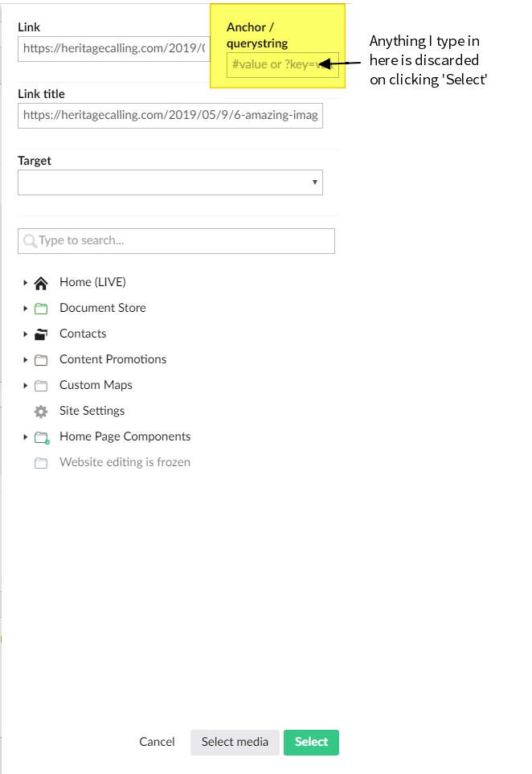
Task: Click the home icon beside Home (LIVE)
Action: click(x=41, y=282)
